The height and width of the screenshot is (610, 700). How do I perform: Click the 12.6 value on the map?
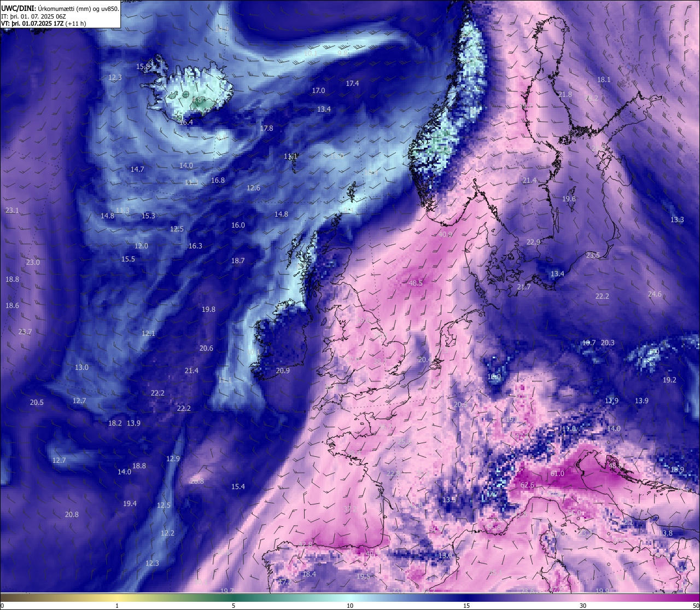point(253,188)
